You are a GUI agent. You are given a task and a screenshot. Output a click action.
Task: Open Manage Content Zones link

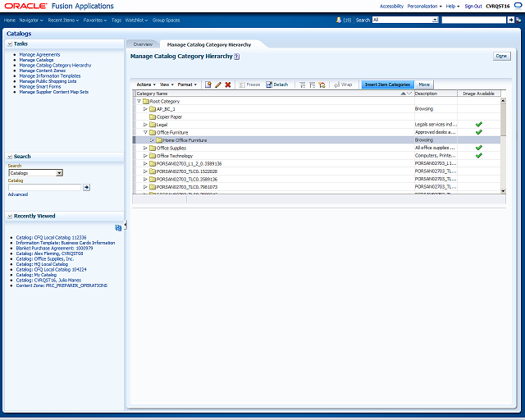click(42, 71)
